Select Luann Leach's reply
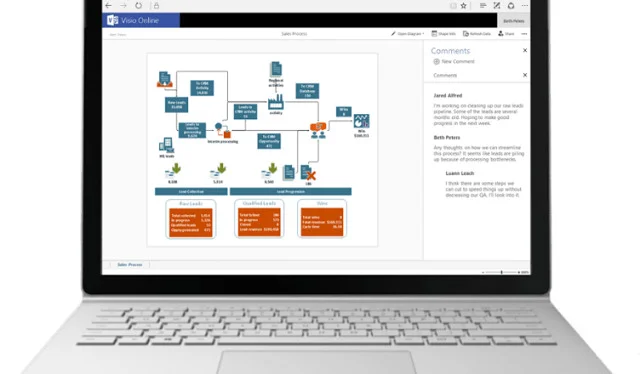This screenshot has height=374, width=640. point(483,185)
